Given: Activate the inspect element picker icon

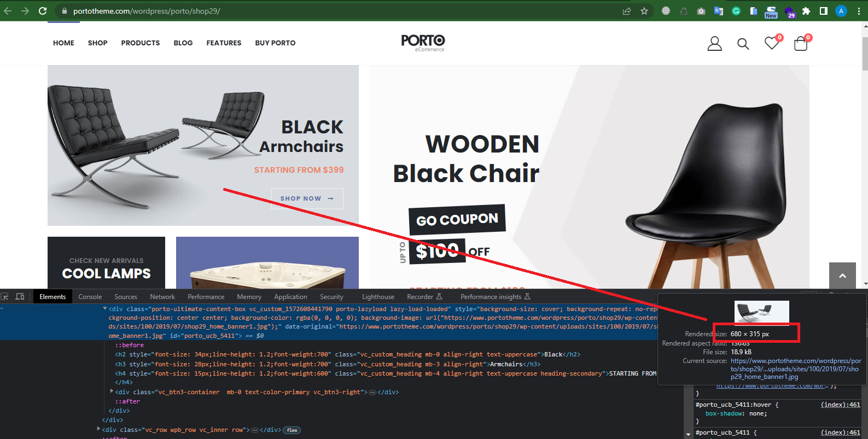Looking at the screenshot, I should [5, 297].
